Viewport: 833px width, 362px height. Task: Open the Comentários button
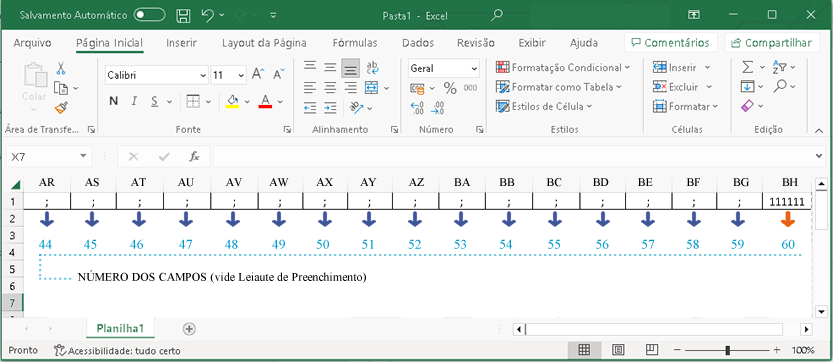click(671, 43)
